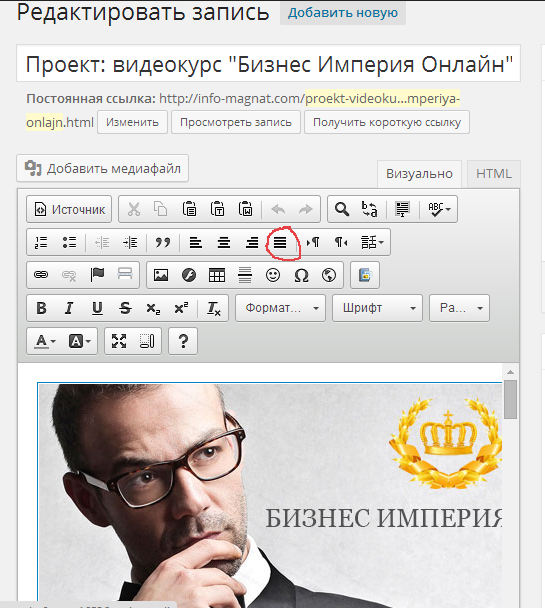Decrease the indent
Viewport: 545px width, 608px height.
102,242
